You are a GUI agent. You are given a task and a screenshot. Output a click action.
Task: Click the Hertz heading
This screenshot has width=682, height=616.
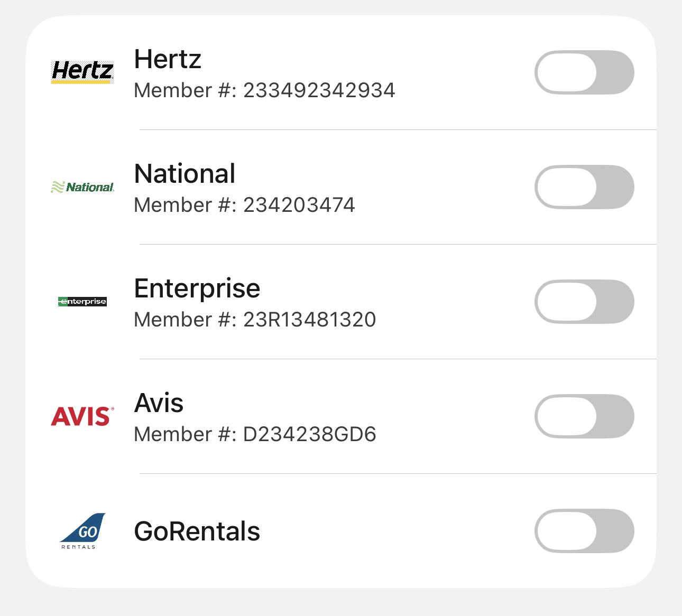pos(168,59)
